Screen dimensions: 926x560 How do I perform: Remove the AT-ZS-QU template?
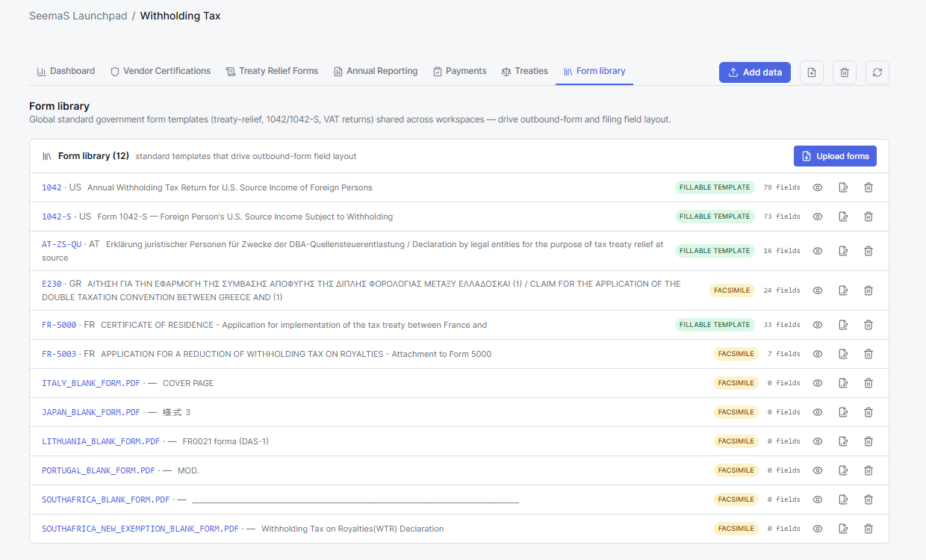tap(868, 251)
